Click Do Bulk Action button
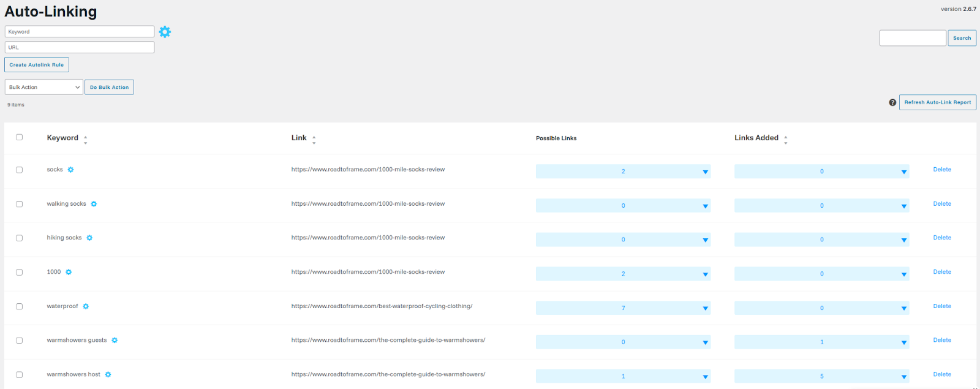 pyautogui.click(x=109, y=87)
